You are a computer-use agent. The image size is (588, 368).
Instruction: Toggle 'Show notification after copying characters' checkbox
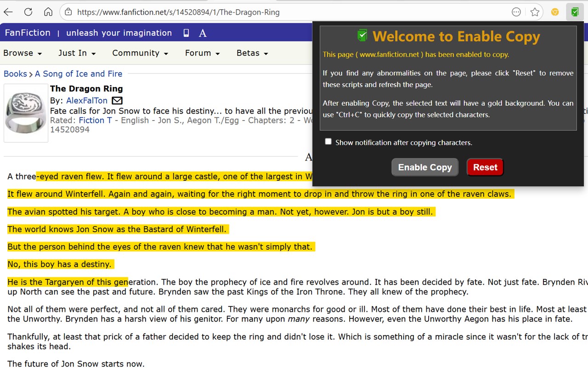point(328,142)
